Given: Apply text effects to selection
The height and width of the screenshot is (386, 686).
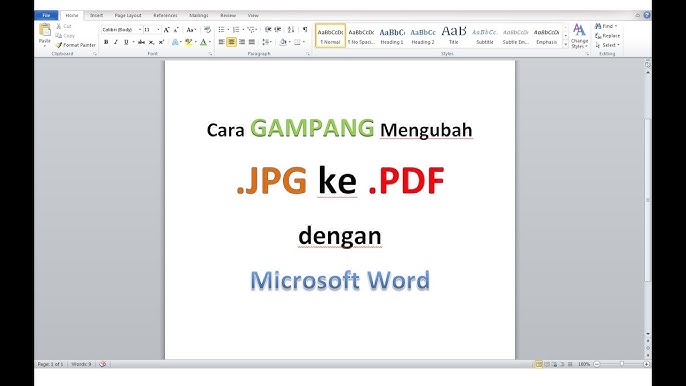Looking at the screenshot, I should point(175,42).
